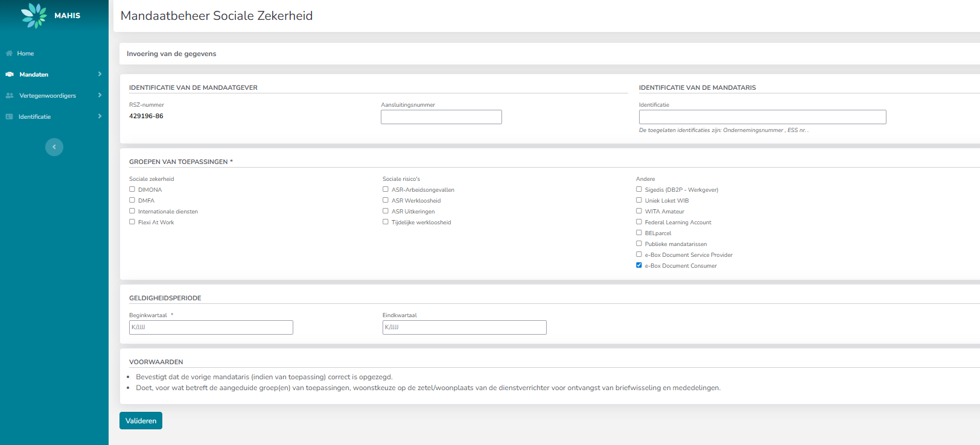Click the Vertegenwoordigers people icon
The width and height of the screenshot is (980, 445).
point(10,96)
